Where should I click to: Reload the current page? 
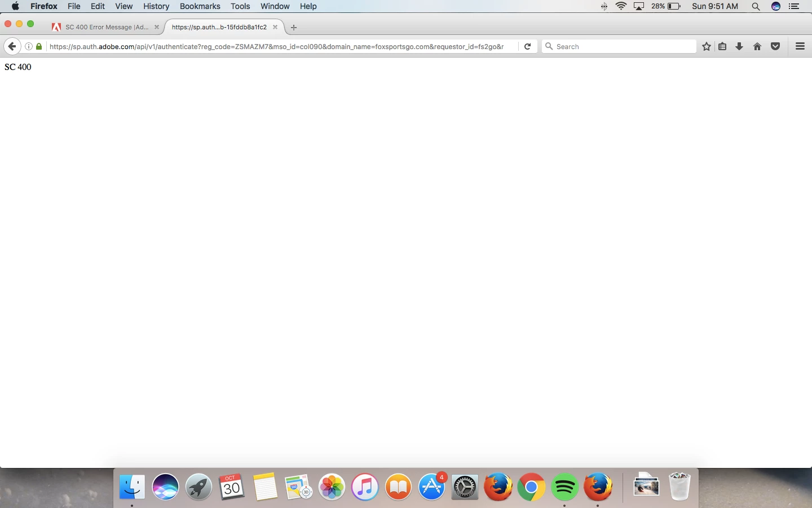tap(527, 46)
